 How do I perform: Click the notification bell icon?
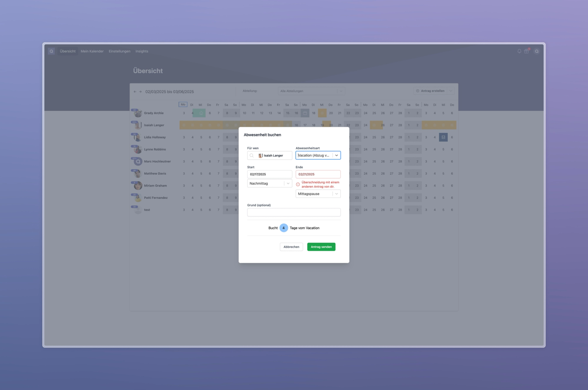pyautogui.click(x=519, y=51)
